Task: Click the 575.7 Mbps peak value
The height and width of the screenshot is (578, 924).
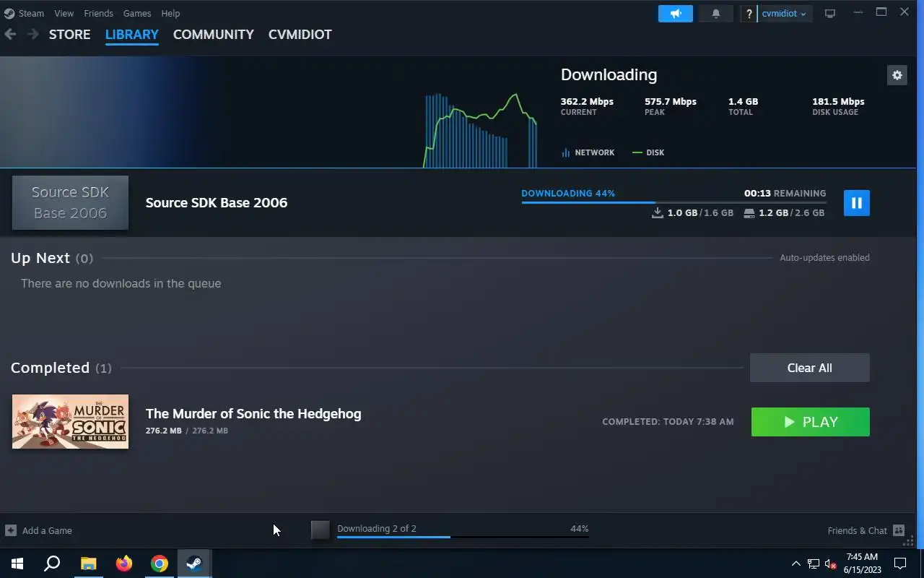Action: (671, 101)
